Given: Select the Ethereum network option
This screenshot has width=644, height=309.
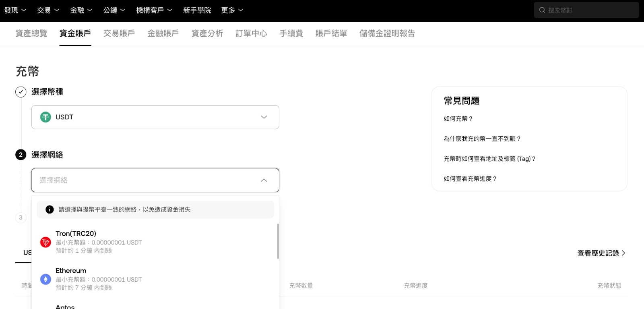Looking at the screenshot, I should coord(155,279).
